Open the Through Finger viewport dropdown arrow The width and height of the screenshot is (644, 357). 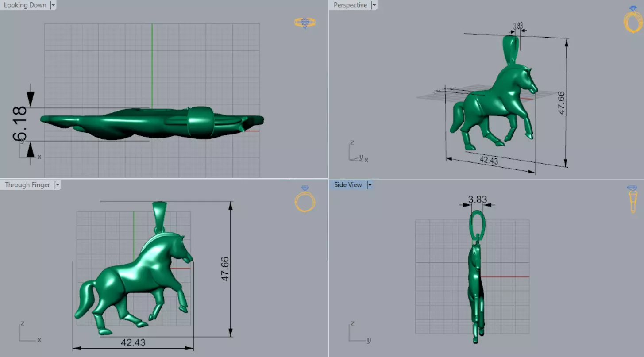click(57, 185)
